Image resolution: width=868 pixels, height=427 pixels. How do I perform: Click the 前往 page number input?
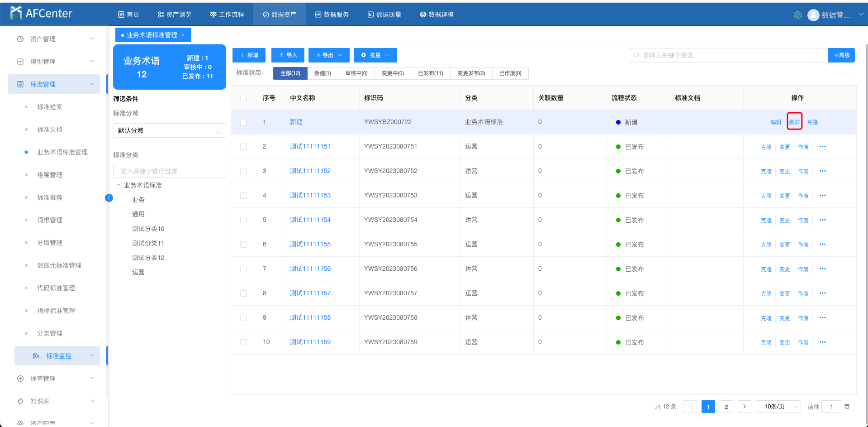[x=831, y=407]
